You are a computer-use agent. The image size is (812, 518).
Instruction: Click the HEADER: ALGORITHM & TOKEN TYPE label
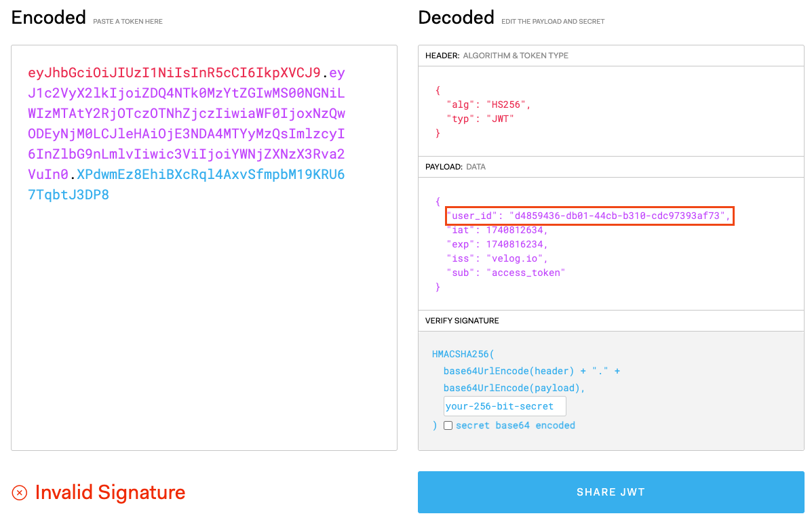tap(497, 56)
